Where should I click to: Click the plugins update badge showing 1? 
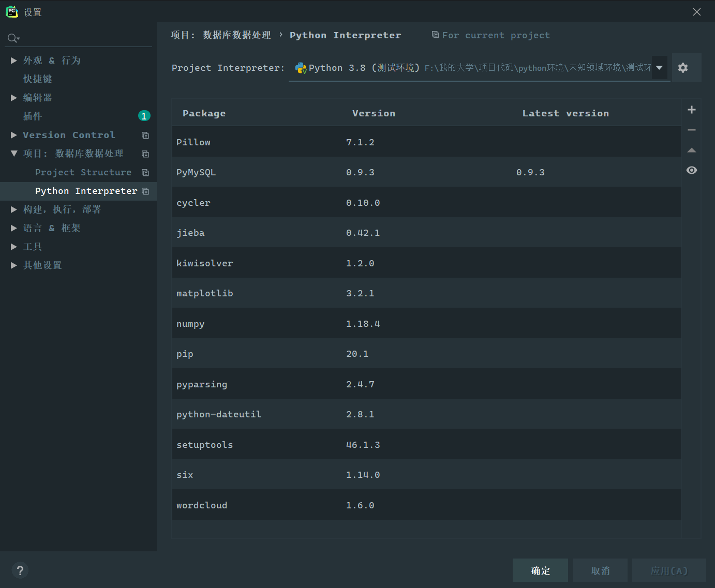coord(144,116)
